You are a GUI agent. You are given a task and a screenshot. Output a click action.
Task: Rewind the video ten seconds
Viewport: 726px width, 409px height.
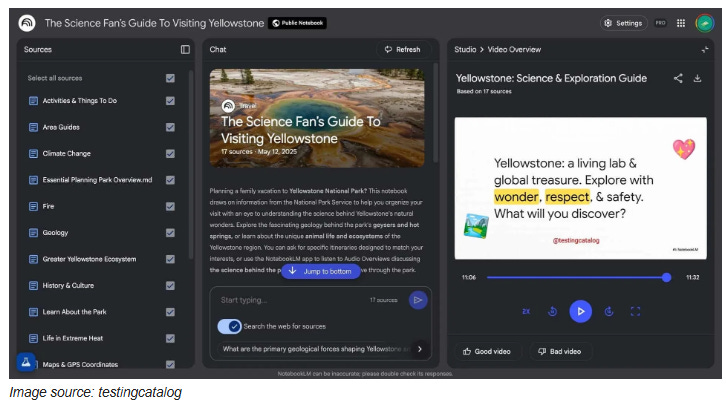552,311
